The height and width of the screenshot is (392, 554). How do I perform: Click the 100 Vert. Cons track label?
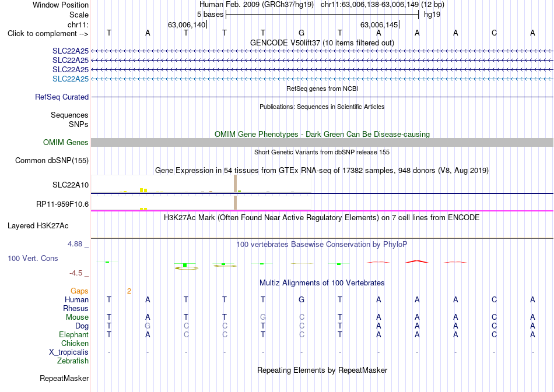pos(33,258)
